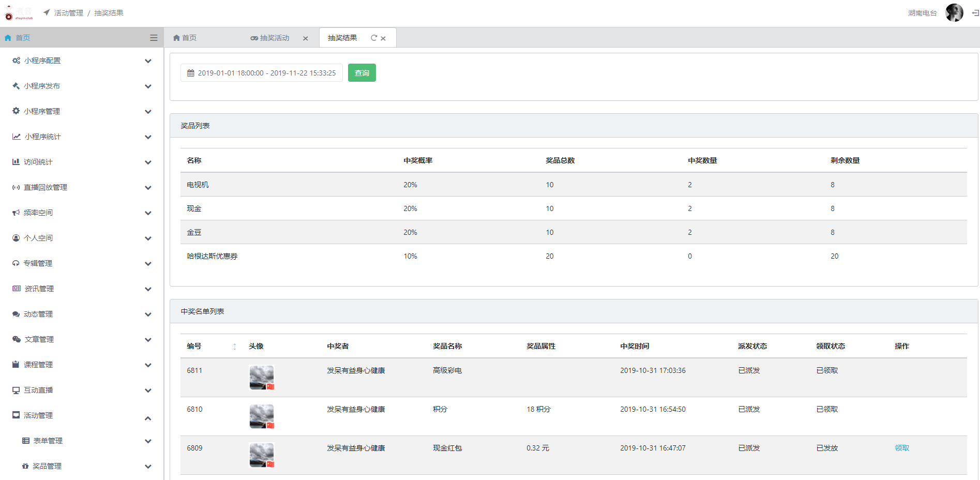Click the hamburger menu icon in sidebar header

pos(154,38)
